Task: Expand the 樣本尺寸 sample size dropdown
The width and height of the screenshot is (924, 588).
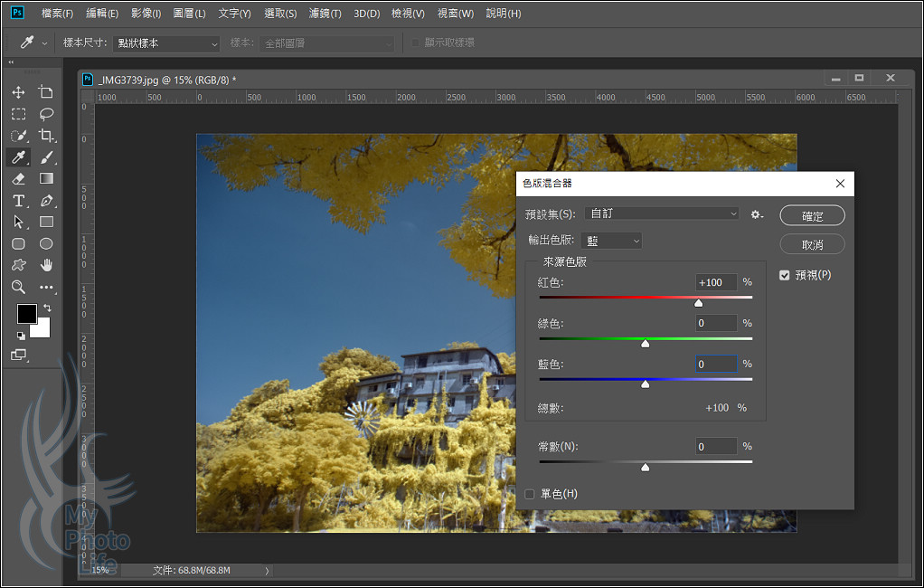Action: [x=166, y=43]
